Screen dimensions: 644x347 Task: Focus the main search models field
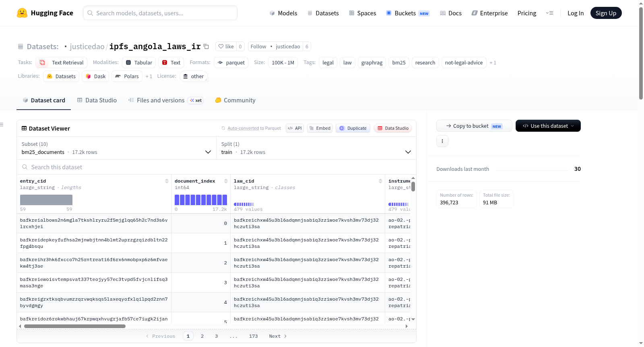coord(160,13)
